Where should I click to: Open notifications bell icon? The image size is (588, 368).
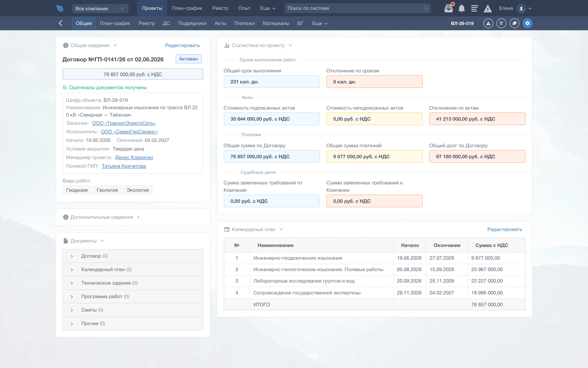click(461, 8)
